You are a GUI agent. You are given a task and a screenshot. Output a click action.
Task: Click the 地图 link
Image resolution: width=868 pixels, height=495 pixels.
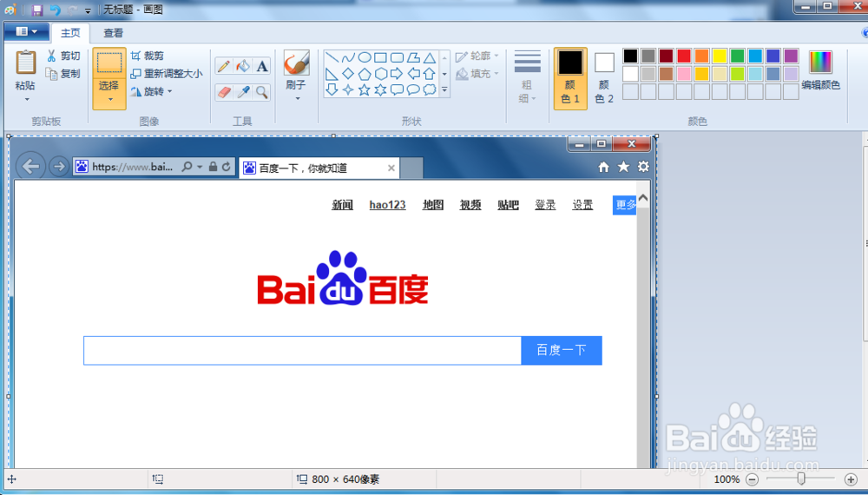click(x=433, y=205)
